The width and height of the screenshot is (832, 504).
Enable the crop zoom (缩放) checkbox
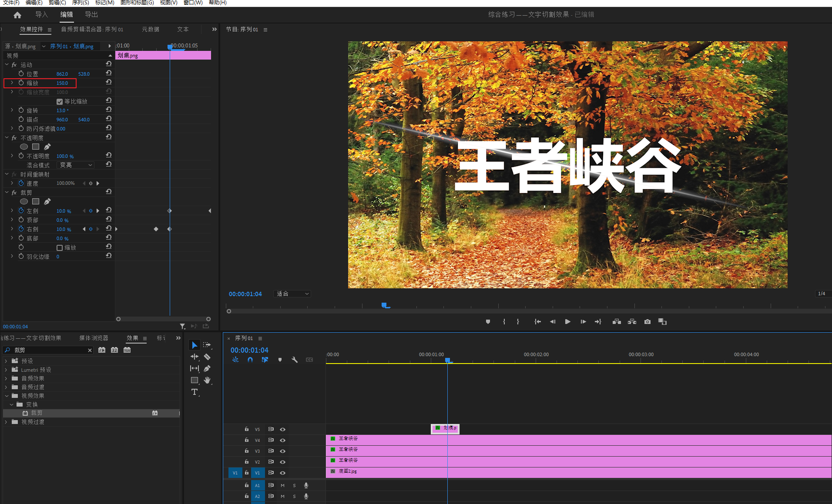tap(60, 248)
